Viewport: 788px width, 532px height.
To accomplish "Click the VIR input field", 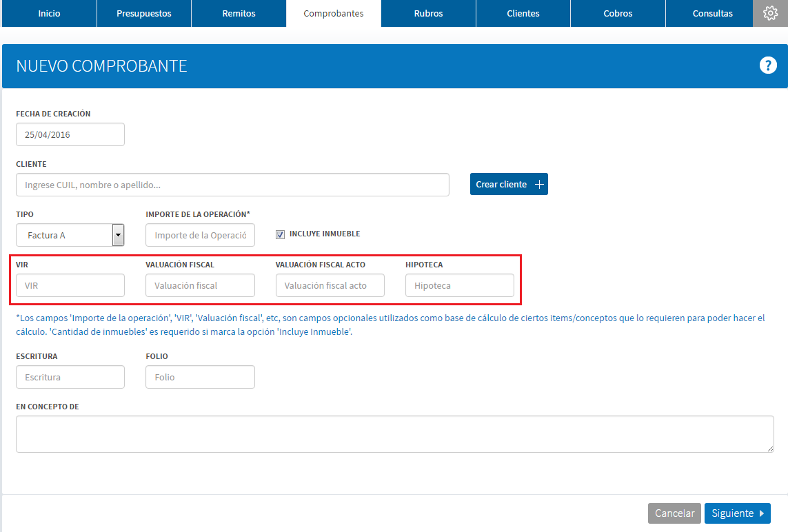I will (70, 285).
